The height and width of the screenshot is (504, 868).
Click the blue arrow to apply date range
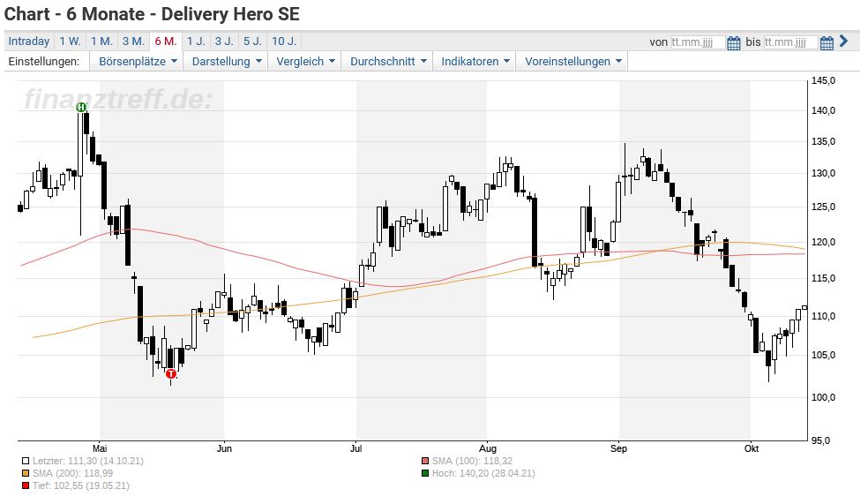click(x=843, y=41)
